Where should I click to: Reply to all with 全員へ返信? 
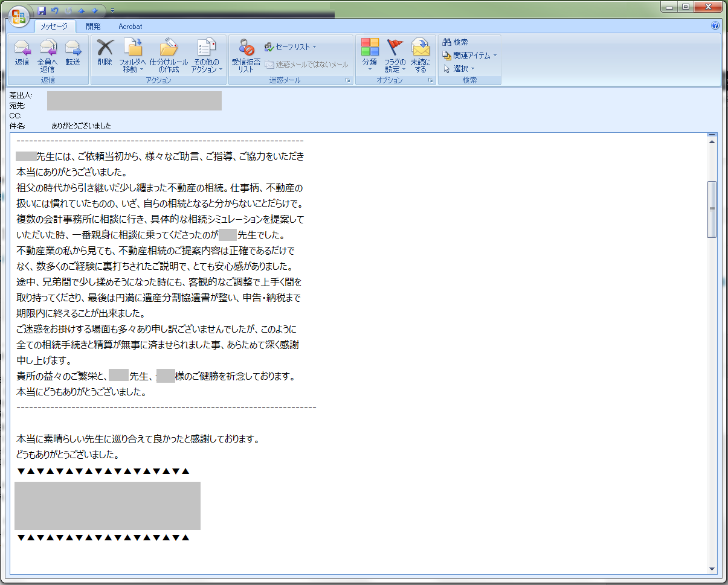[48, 55]
